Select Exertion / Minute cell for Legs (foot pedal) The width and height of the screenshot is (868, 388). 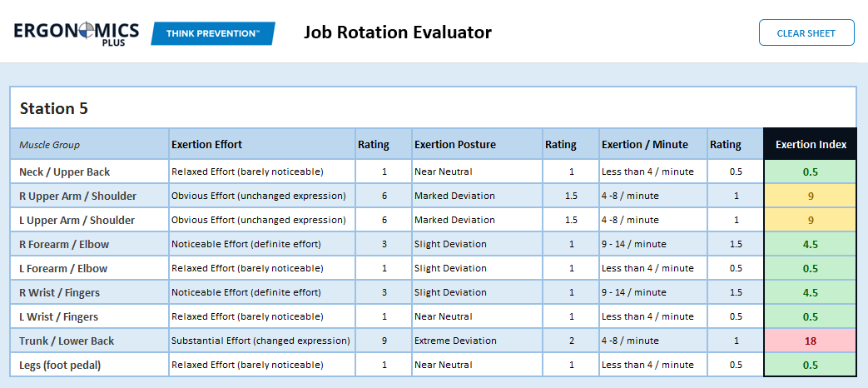(x=653, y=365)
